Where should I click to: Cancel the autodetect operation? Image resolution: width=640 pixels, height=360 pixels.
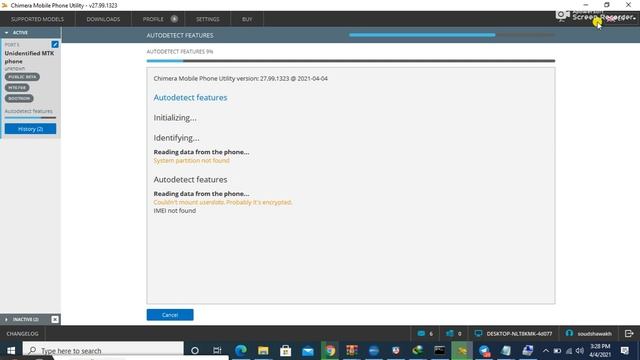coord(170,315)
